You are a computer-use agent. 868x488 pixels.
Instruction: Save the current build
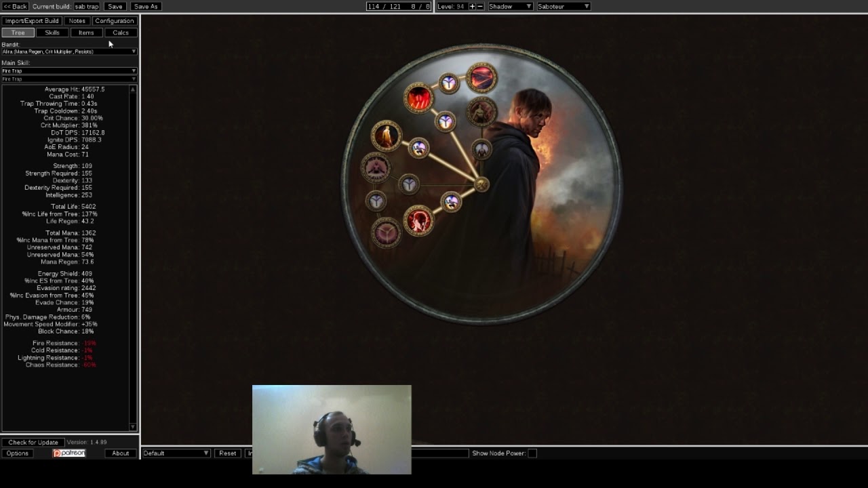[115, 6]
